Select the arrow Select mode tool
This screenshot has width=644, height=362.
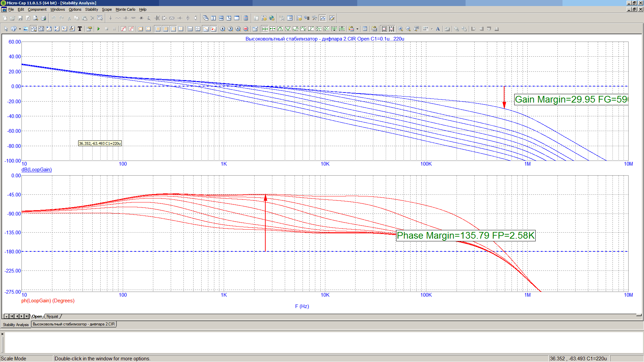(x=6, y=29)
